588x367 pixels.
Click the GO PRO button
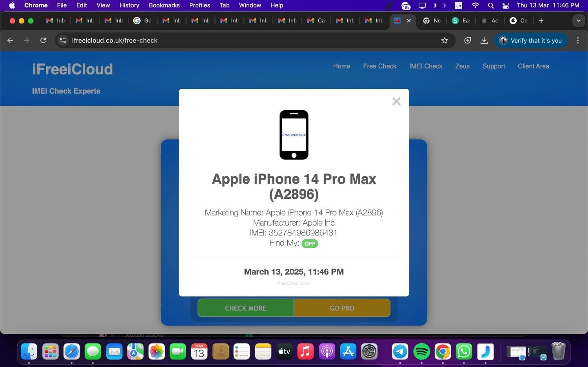[x=342, y=308]
